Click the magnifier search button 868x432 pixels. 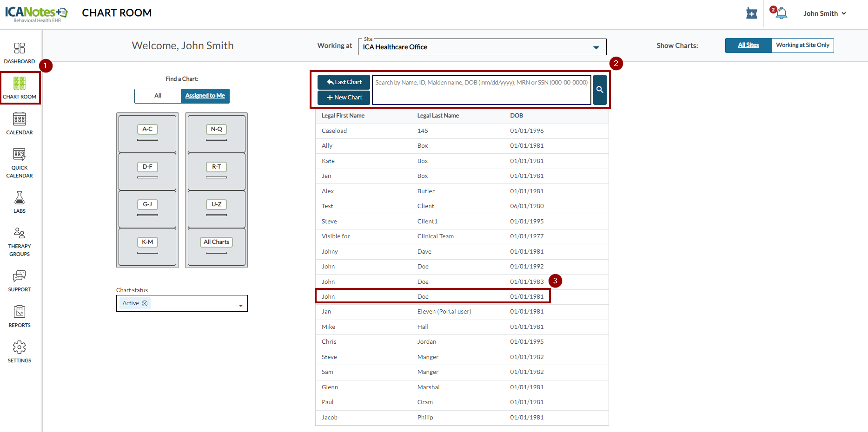coord(600,90)
